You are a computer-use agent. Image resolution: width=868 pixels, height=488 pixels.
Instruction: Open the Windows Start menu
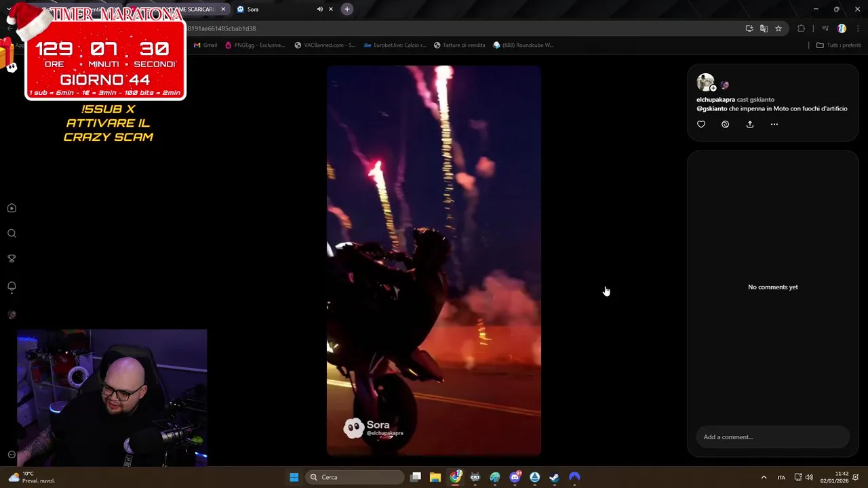(294, 477)
